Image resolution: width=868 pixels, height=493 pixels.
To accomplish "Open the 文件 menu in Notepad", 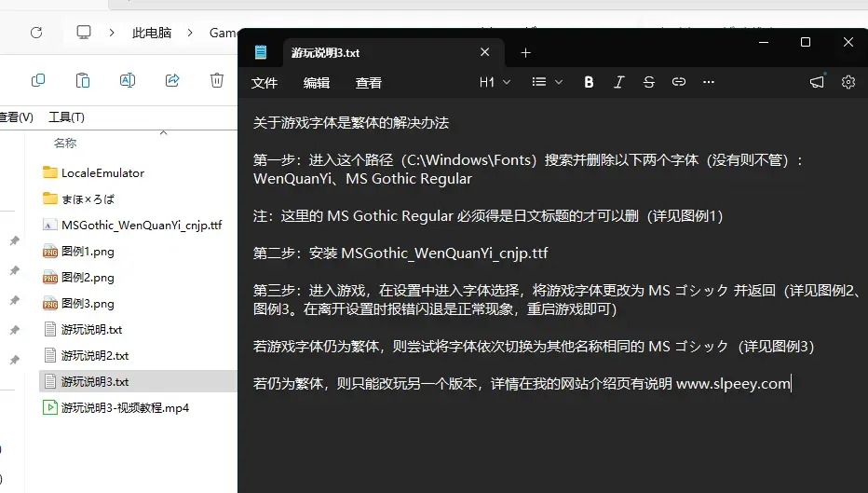I will pos(264,83).
